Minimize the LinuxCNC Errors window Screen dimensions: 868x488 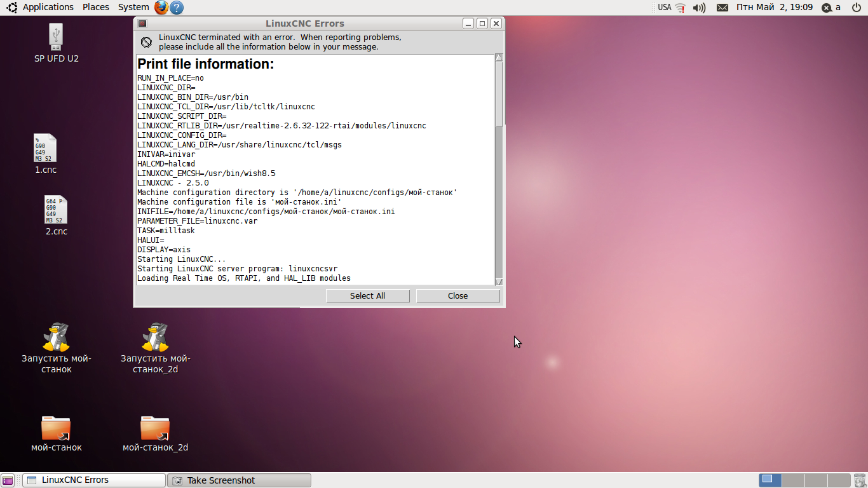(468, 24)
